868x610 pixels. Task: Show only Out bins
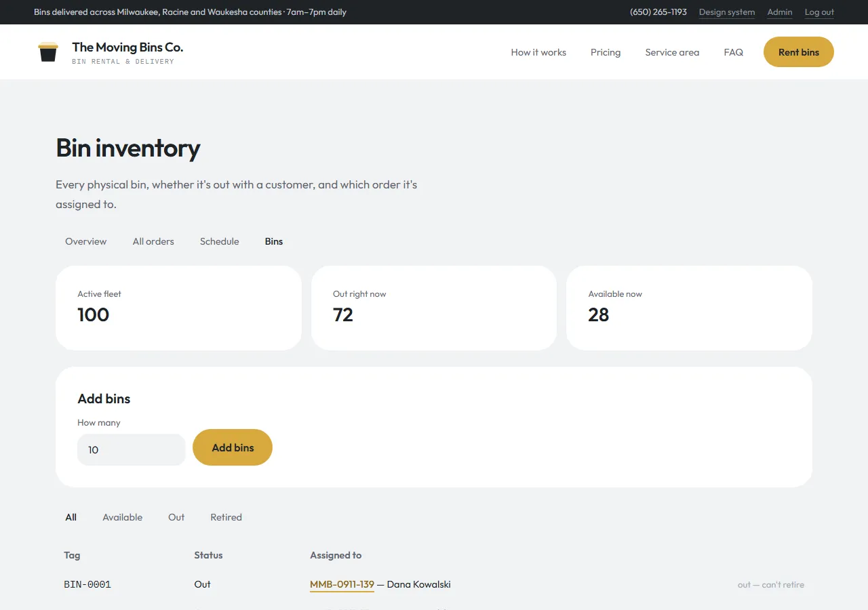[176, 517]
